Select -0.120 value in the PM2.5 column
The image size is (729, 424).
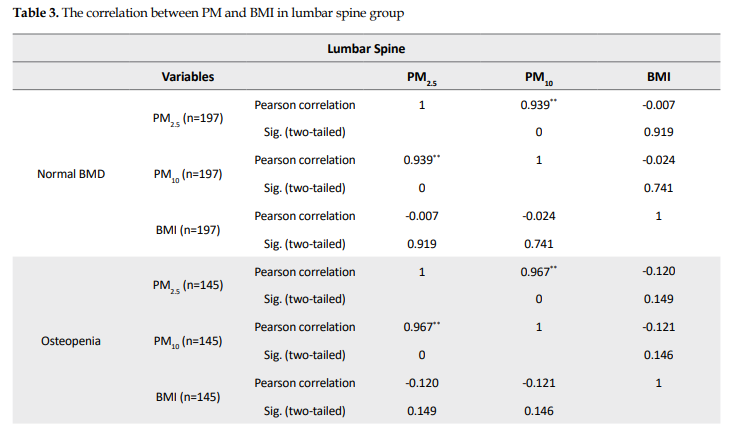421,383
